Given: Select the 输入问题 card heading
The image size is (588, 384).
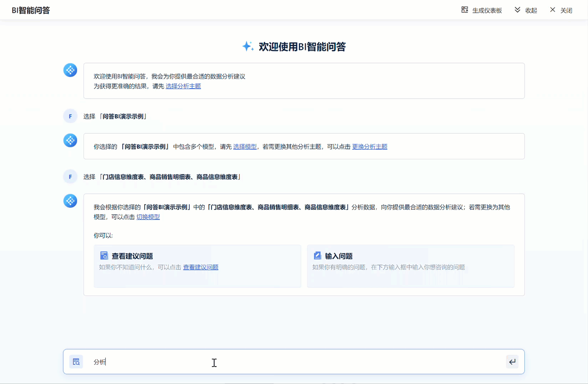Looking at the screenshot, I should tap(339, 256).
